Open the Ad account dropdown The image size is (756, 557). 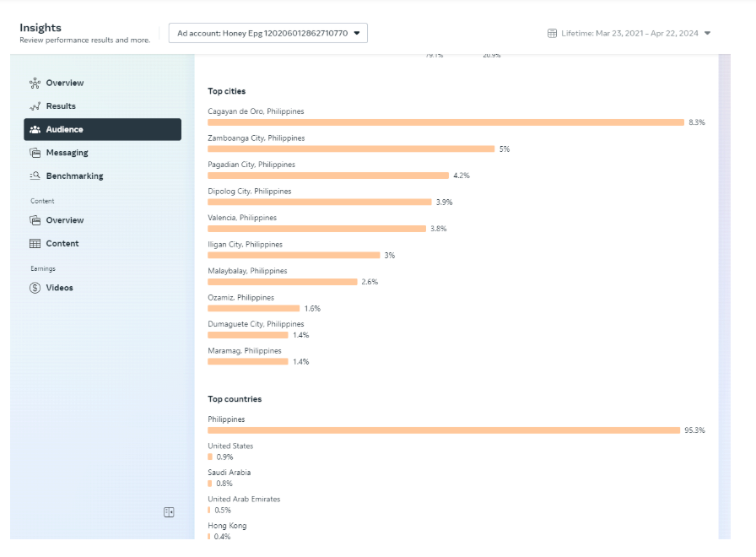coord(268,33)
